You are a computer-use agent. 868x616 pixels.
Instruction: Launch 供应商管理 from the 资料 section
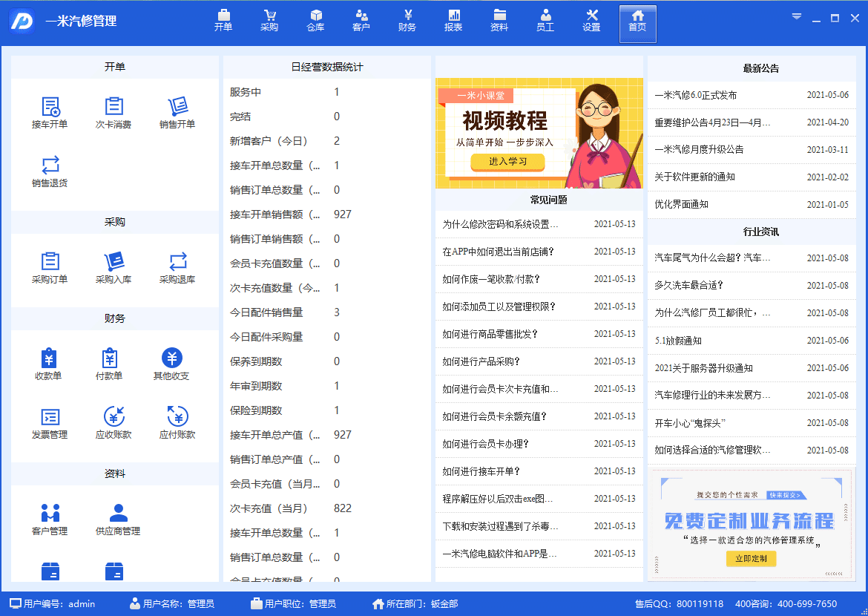(x=118, y=520)
